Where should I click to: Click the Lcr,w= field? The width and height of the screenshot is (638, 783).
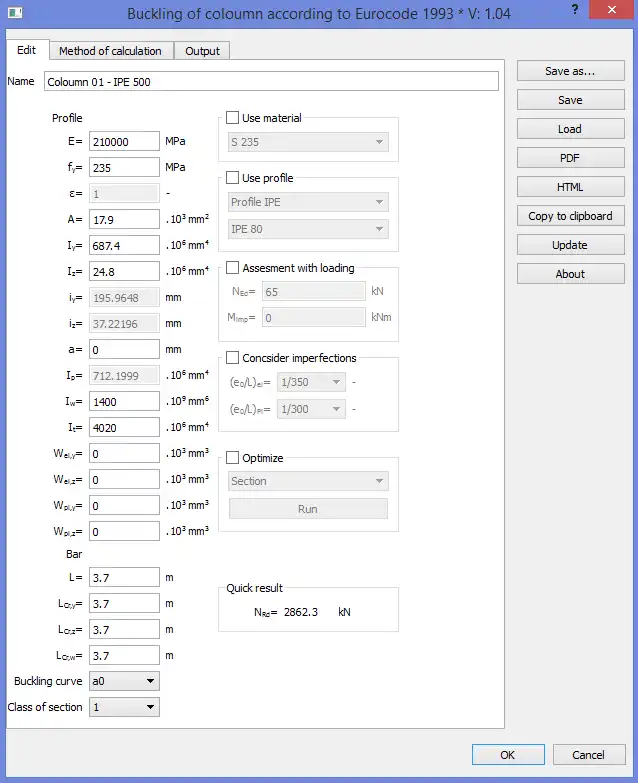(124, 655)
